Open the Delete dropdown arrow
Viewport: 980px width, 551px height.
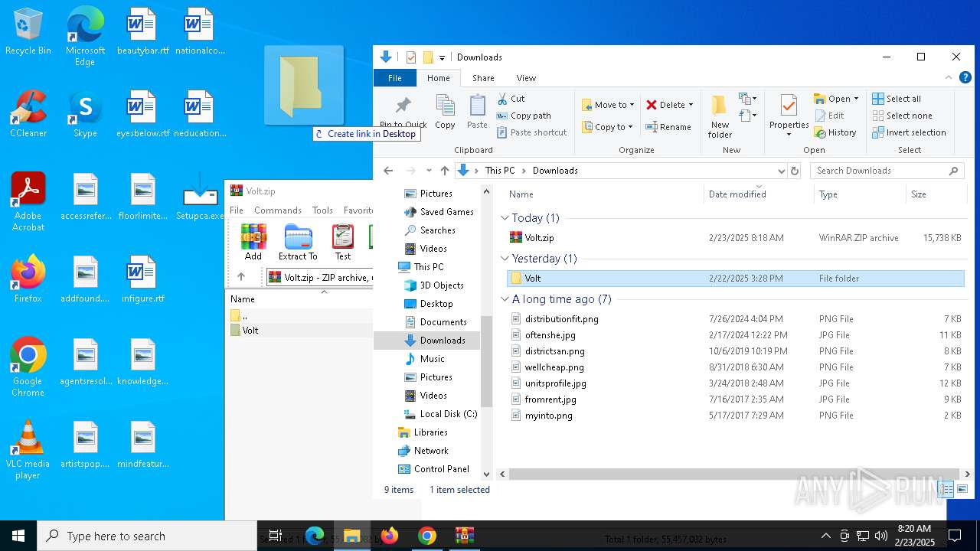tap(691, 105)
